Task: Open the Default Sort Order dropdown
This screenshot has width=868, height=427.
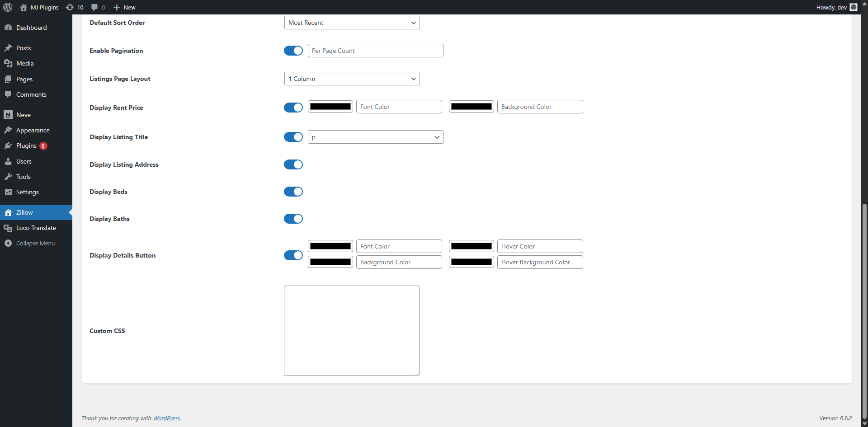Action: coord(352,23)
